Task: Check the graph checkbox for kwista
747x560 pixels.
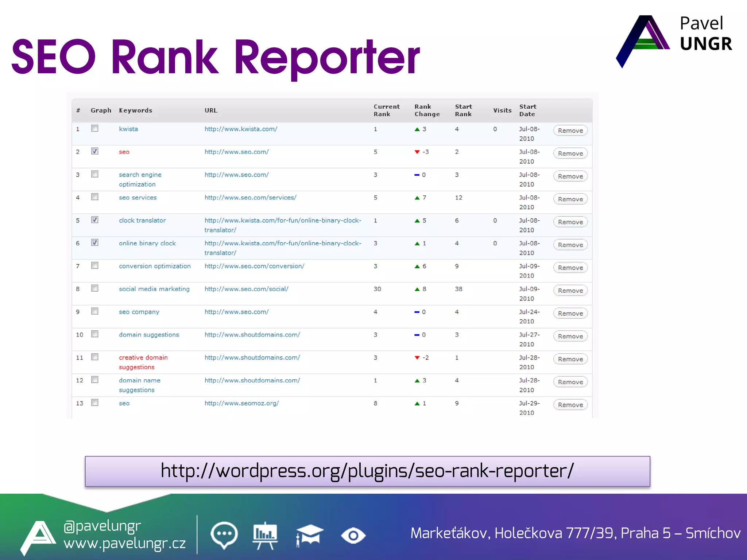Action: click(x=95, y=128)
